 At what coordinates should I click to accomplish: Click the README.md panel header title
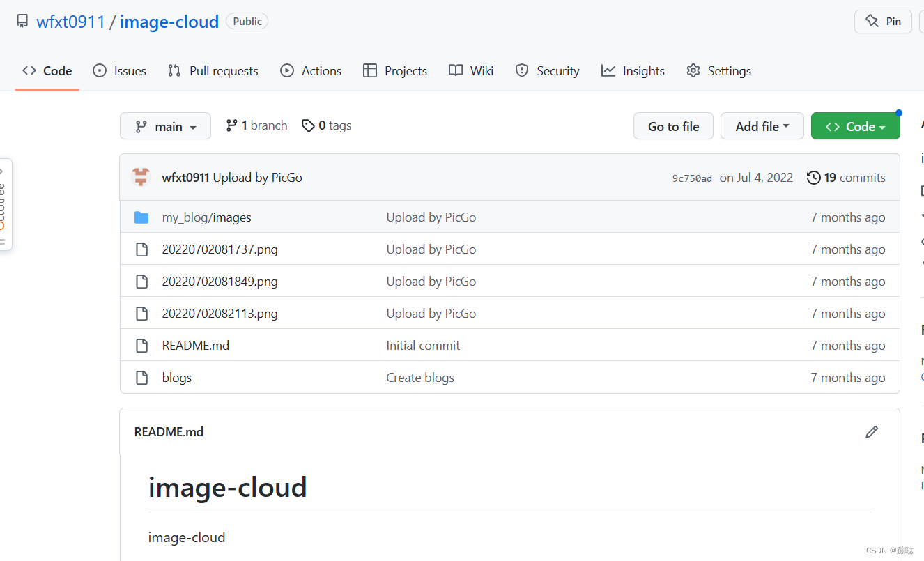tap(169, 432)
